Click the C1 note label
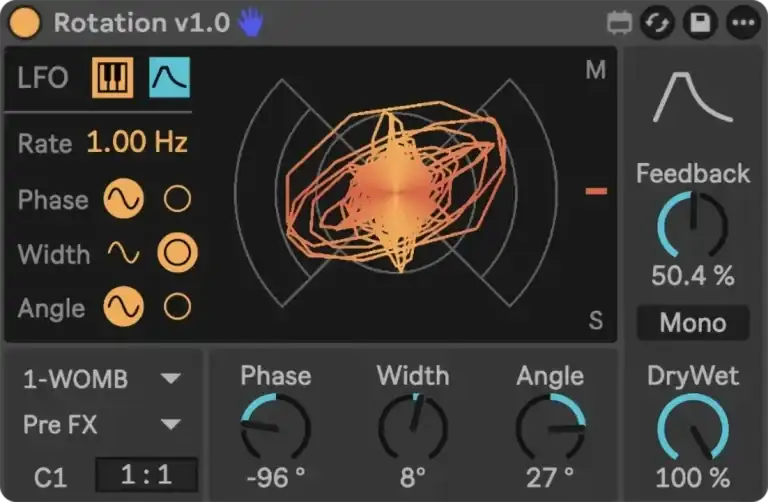The image size is (768, 502). tap(49, 478)
